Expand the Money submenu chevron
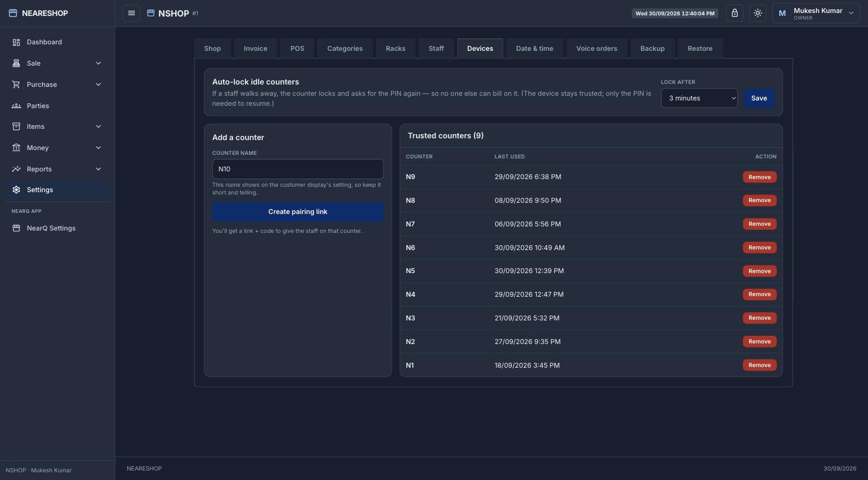Screen dimensions: 868x480 tap(98, 148)
